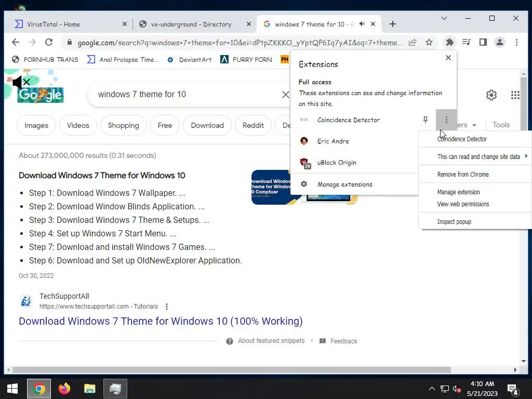Open the tab search chevron
Image resolution: width=532 pixels, height=399 pixels.
click(444, 18)
